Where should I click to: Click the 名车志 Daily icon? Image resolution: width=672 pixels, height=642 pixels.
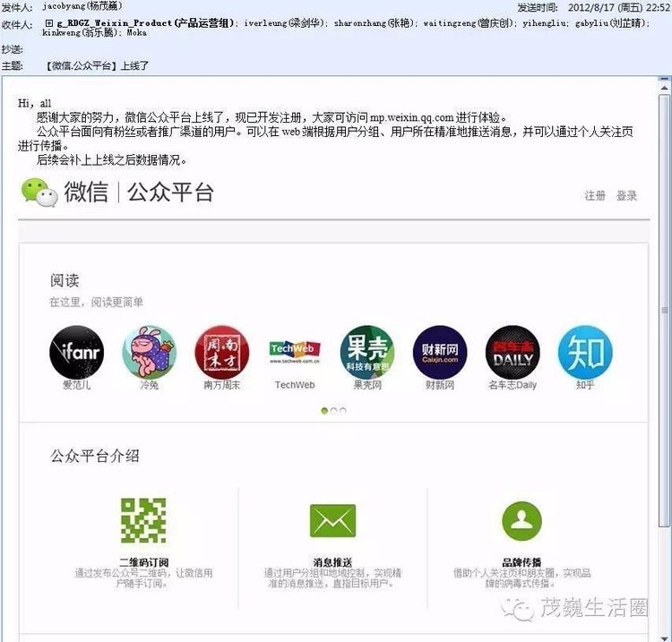coord(513,352)
